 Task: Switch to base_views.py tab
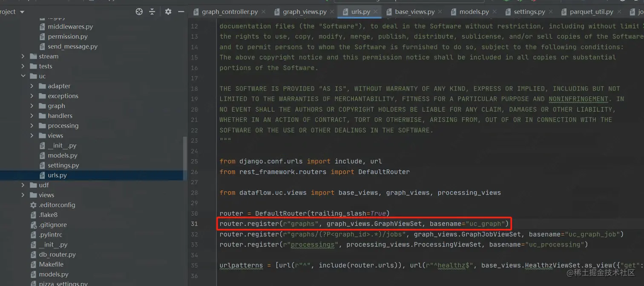[415, 12]
